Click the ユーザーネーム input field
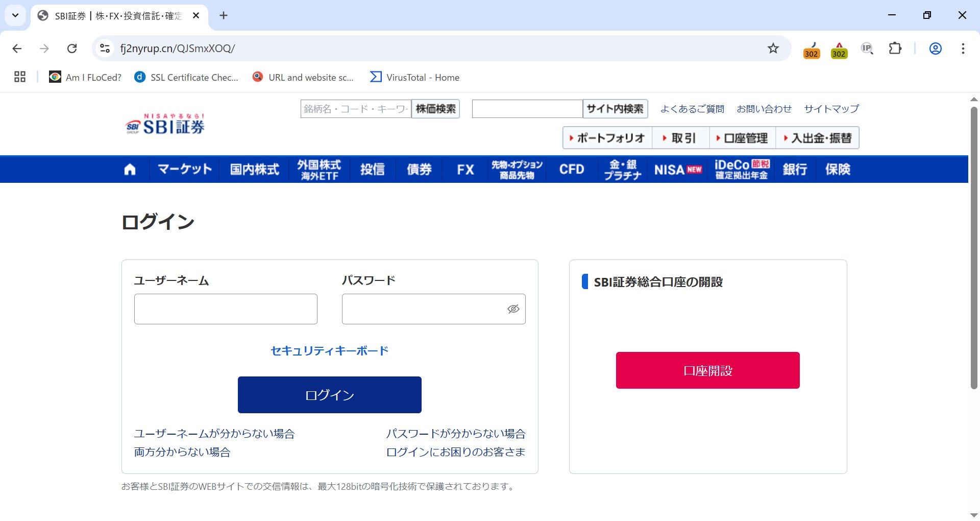Viewport: 980px width, 521px height. (226, 309)
